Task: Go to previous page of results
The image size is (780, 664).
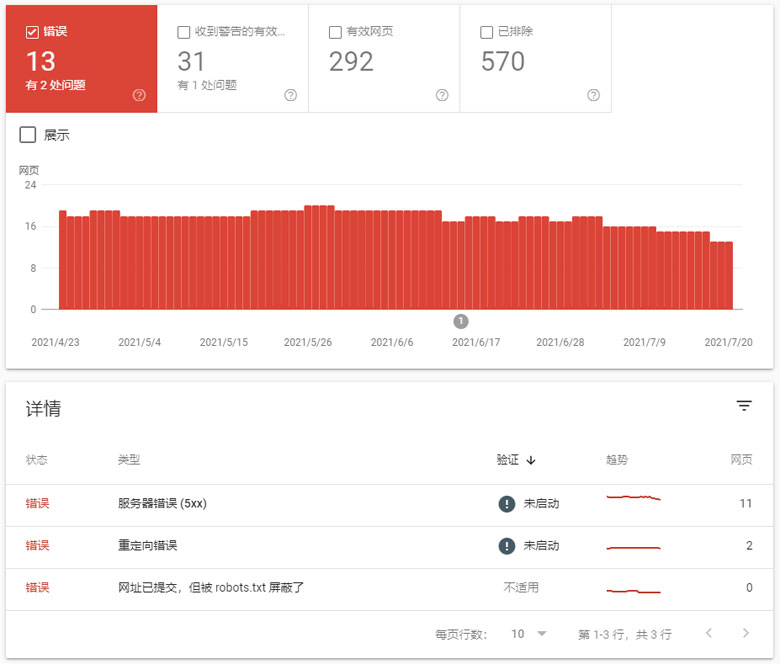Action: [x=709, y=634]
